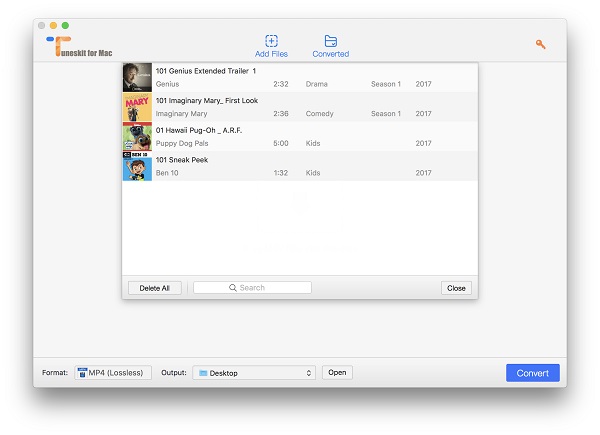Click the 'Ben 10' show name

click(x=167, y=173)
